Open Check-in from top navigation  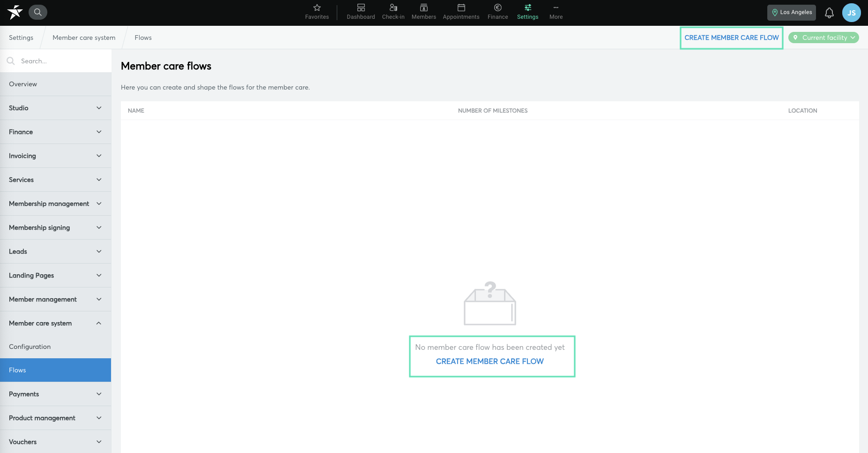pos(393,12)
